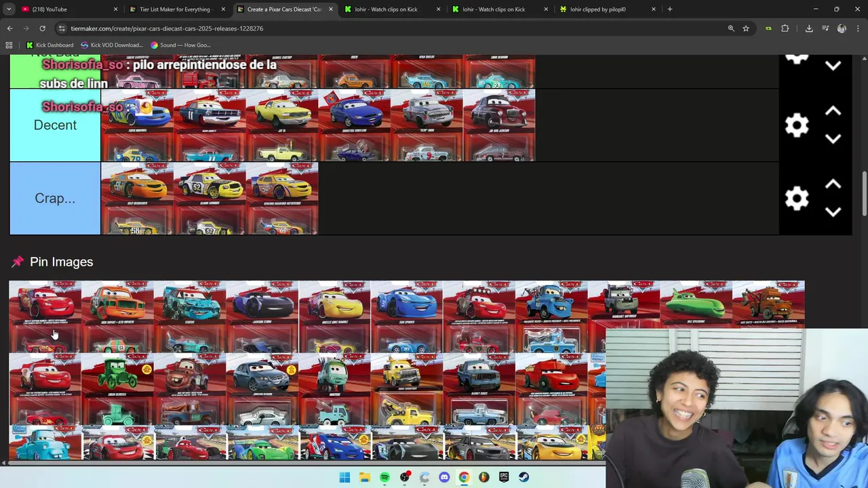Open Epic Games Launcher from the taskbar
This screenshot has height=488, width=868.
504,477
